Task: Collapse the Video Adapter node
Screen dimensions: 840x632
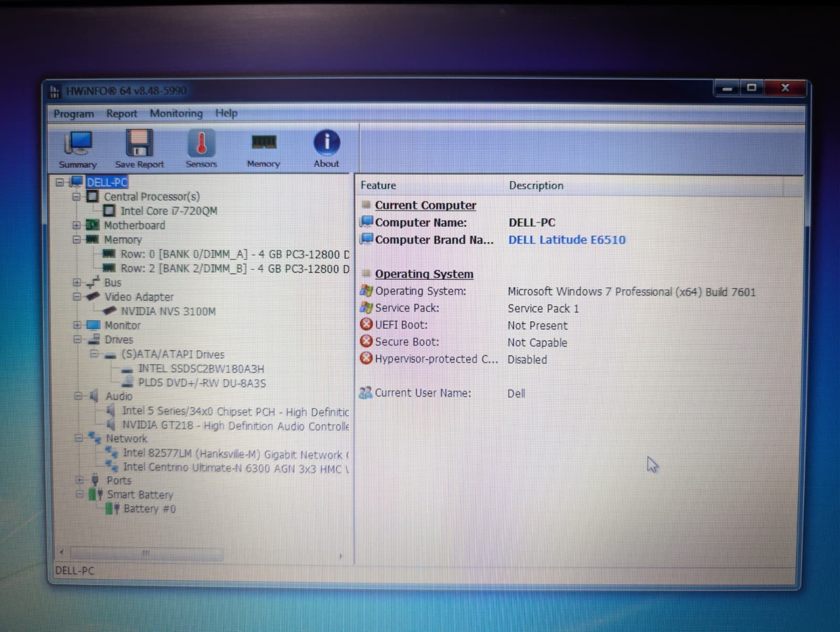Action: pyautogui.click(x=77, y=297)
